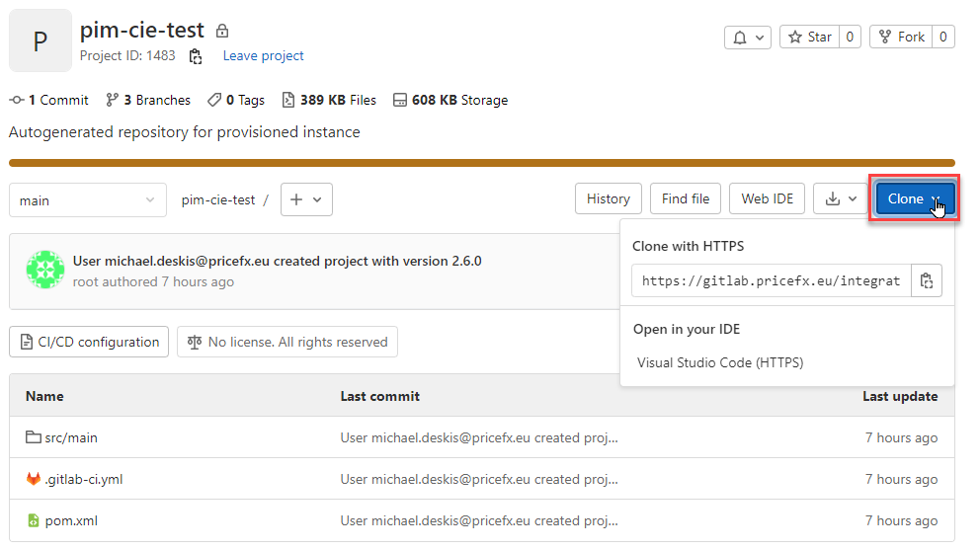Click the green commit author avatar
The height and width of the screenshot is (550, 980).
(45, 270)
